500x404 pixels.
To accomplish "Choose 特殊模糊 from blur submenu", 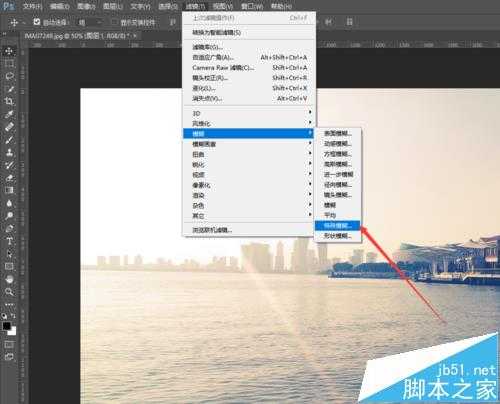I will coord(337,226).
